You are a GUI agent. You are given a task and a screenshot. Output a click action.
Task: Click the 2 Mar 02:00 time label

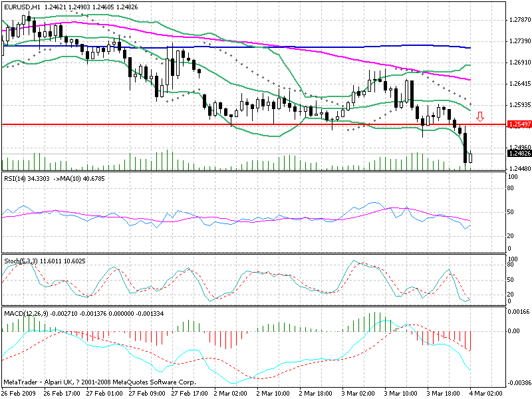click(231, 394)
